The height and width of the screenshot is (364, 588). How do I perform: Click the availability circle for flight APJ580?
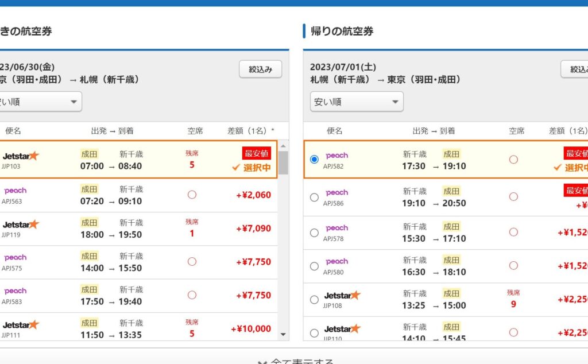[x=513, y=265]
